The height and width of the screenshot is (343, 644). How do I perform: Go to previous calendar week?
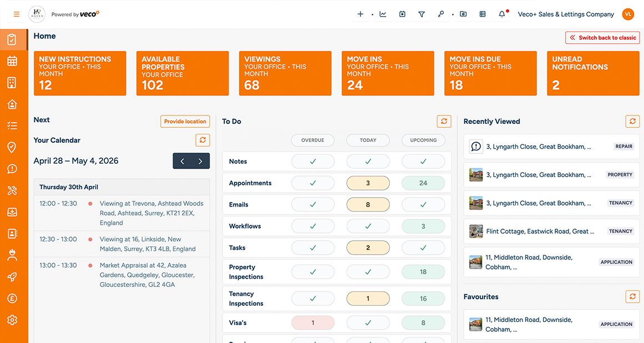tap(182, 161)
